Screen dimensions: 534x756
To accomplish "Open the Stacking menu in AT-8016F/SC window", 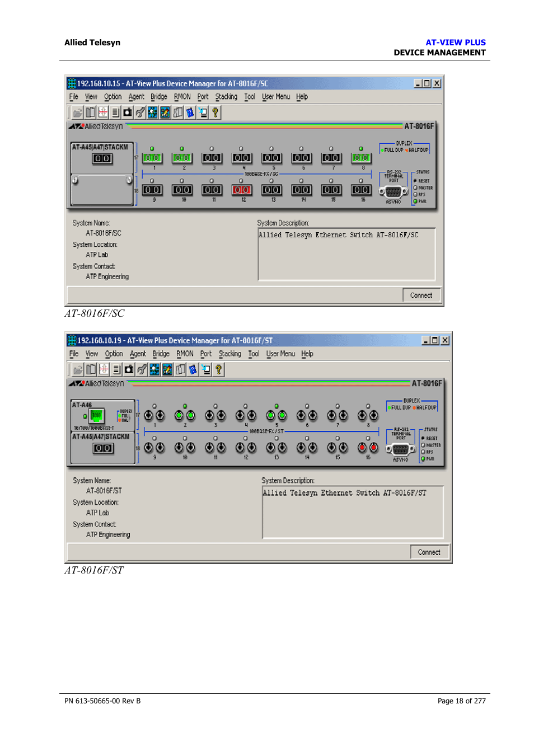I will 226,97.
